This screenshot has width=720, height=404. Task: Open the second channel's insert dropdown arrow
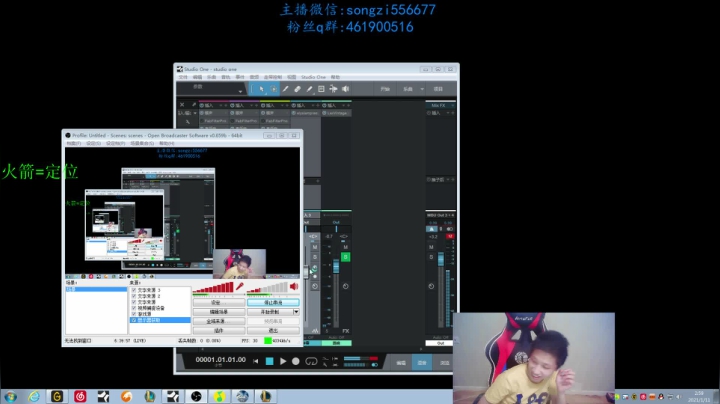pyautogui.click(x=251, y=105)
